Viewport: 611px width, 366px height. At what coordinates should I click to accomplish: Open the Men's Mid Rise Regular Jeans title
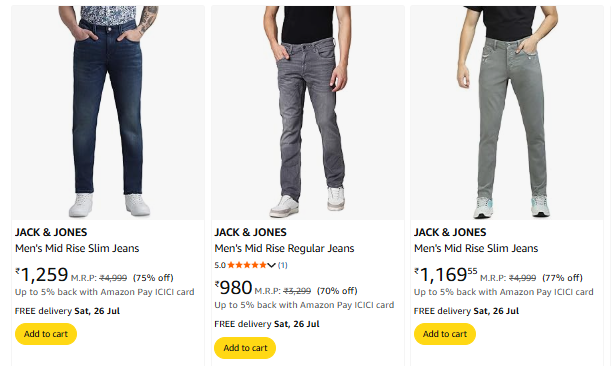[284, 249]
